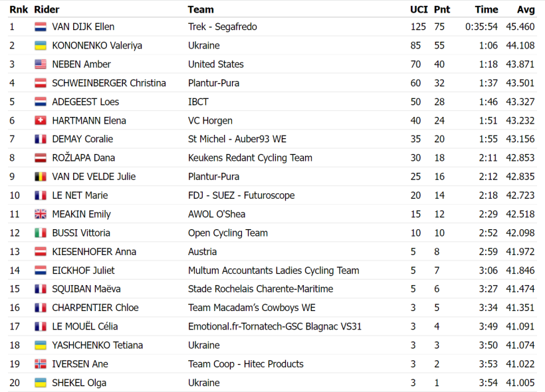Image resolution: width=545 pixels, height=392 pixels.
Task: Open the Trek - Segafredo team page
Action: pyautogui.click(x=223, y=27)
